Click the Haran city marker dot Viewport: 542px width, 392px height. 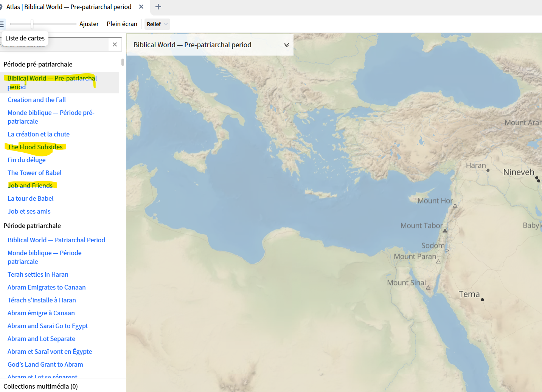click(x=488, y=170)
